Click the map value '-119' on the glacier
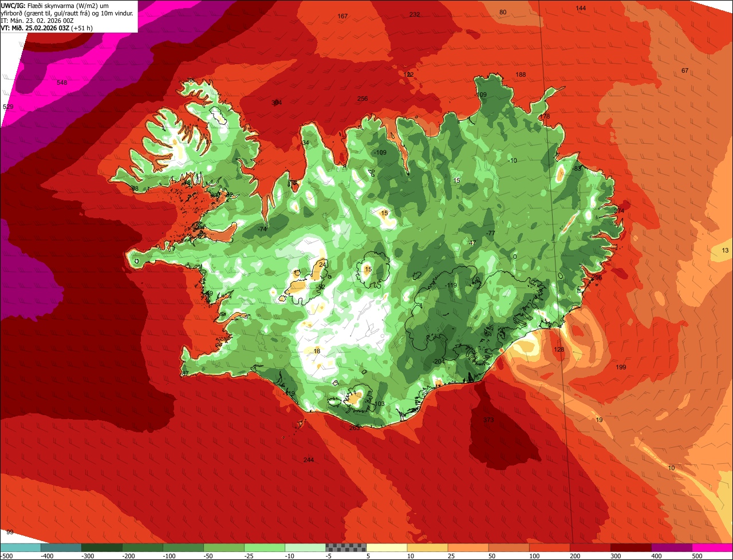Viewport: 733px width, 560px height. (x=451, y=285)
